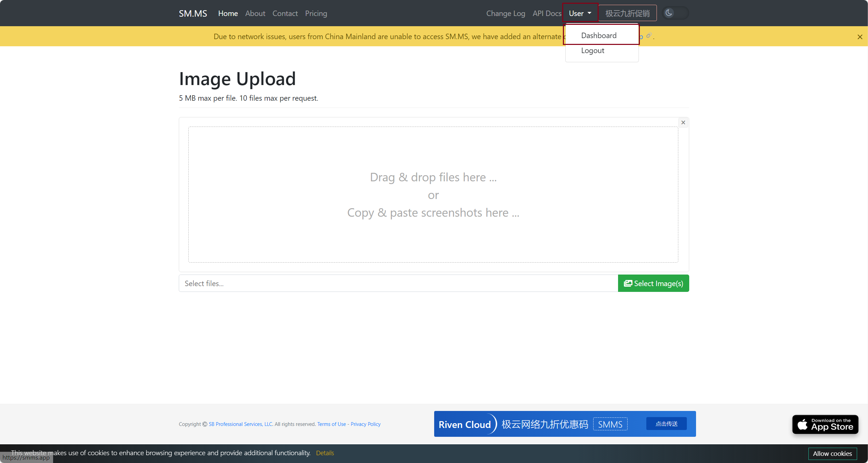Click the 点击传送 button in the banner

click(666, 424)
